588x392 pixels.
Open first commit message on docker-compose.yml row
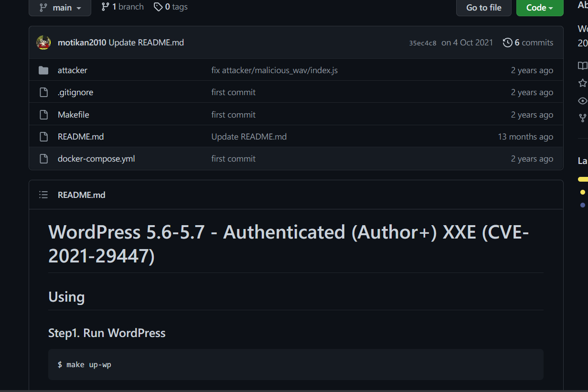coord(234,159)
